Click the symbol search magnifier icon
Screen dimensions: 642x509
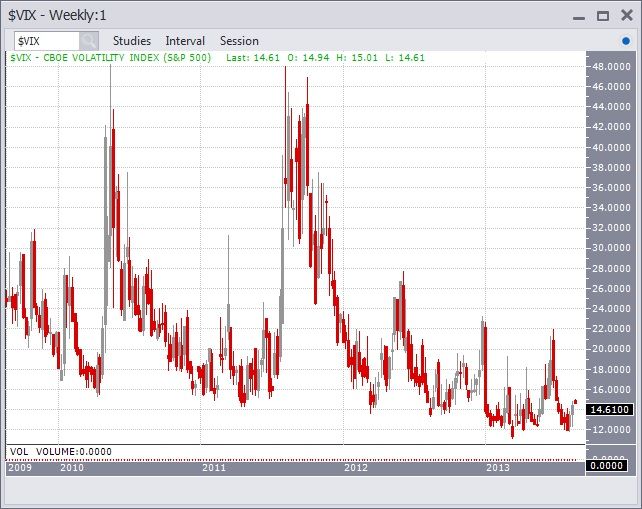(x=89, y=41)
